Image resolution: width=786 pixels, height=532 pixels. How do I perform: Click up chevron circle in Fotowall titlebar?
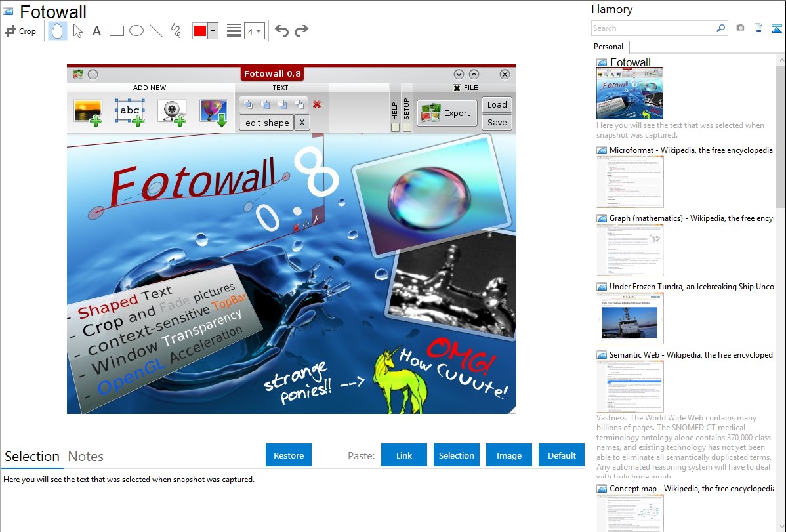pos(474,74)
